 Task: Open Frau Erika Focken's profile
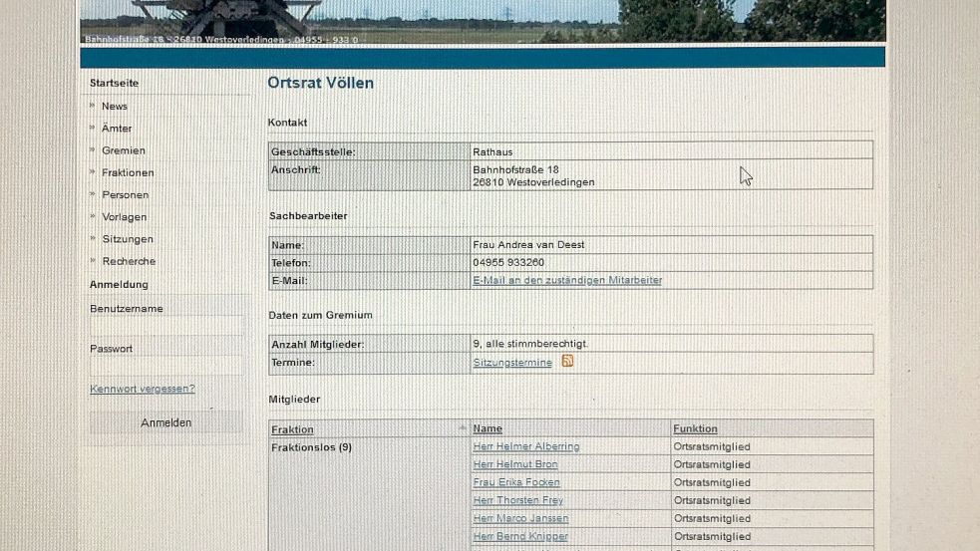click(x=516, y=482)
